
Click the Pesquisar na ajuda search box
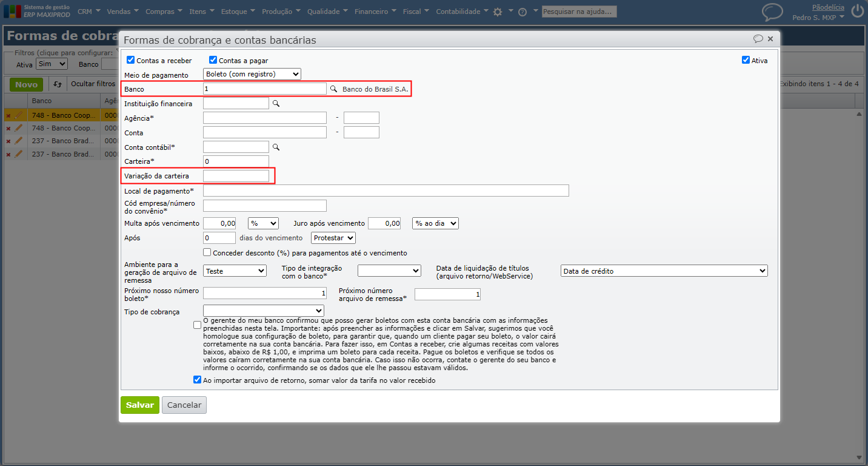579,12
